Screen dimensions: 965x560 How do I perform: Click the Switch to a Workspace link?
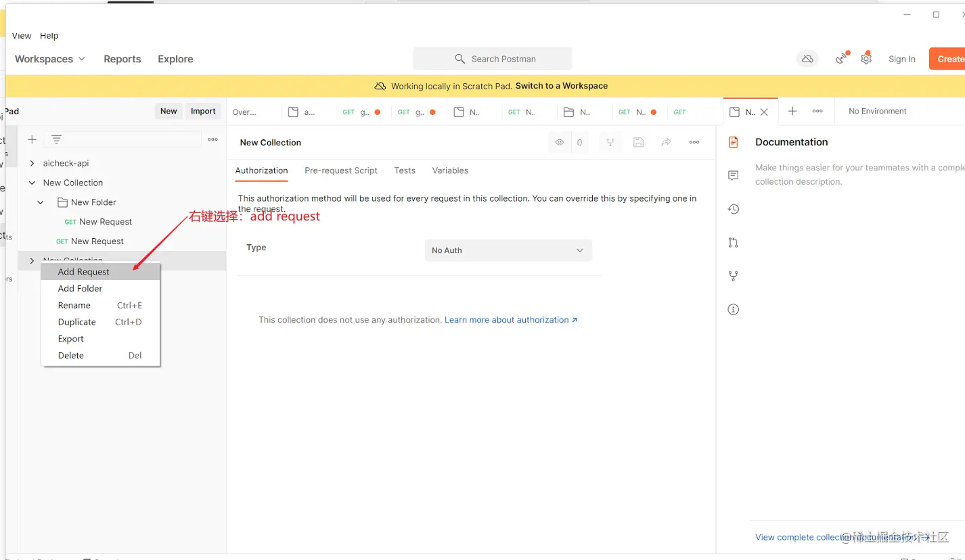[562, 86]
